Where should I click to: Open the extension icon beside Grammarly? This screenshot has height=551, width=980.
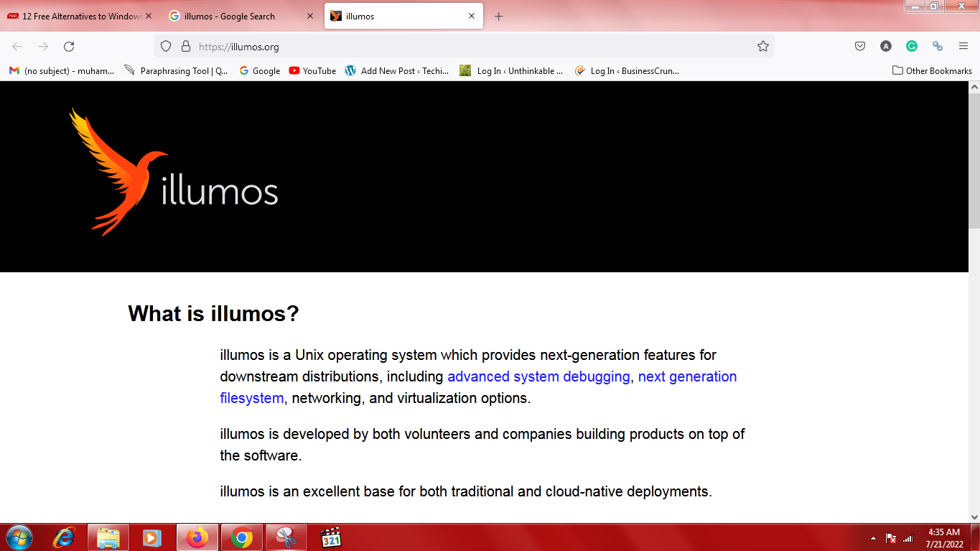[938, 47]
